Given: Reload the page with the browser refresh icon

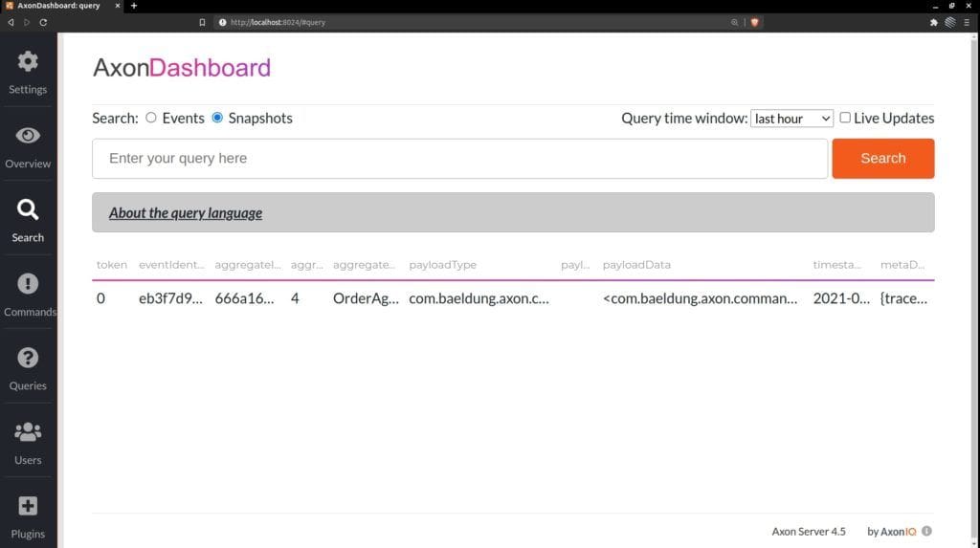Looking at the screenshot, I should coord(43,22).
